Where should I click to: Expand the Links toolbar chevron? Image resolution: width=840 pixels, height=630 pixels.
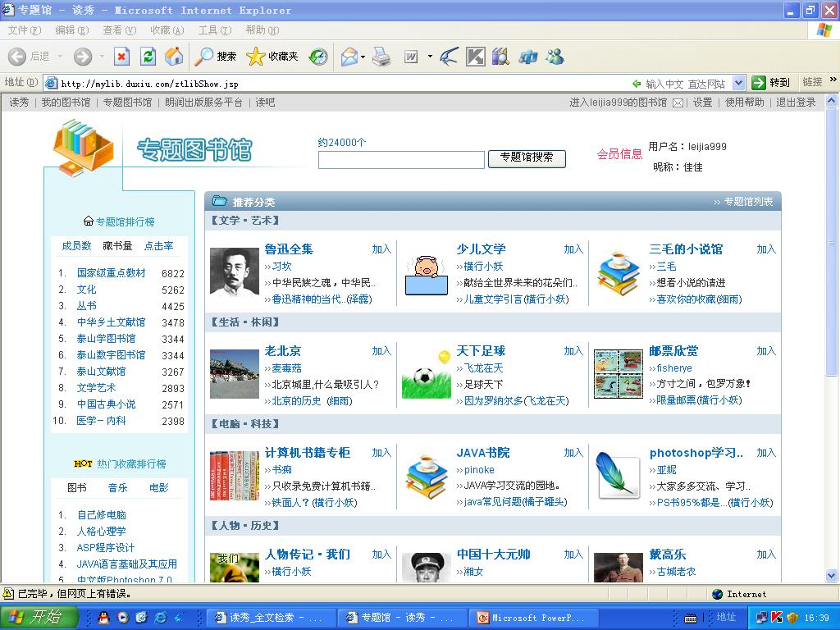tap(833, 80)
